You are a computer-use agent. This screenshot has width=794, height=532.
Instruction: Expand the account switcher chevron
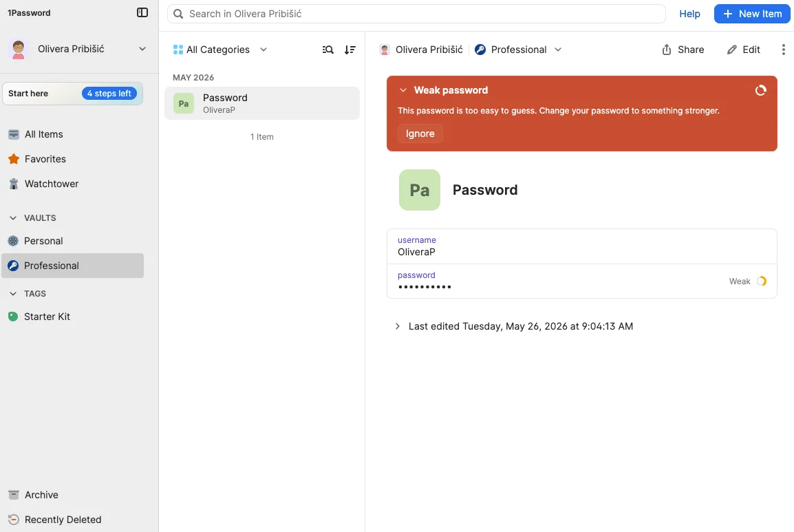pyautogui.click(x=142, y=49)
